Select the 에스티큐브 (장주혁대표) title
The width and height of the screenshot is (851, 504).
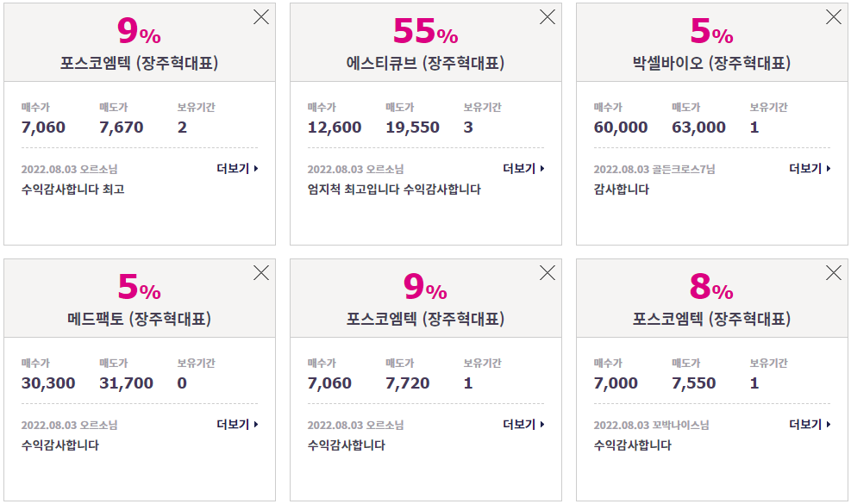(426, 63)
